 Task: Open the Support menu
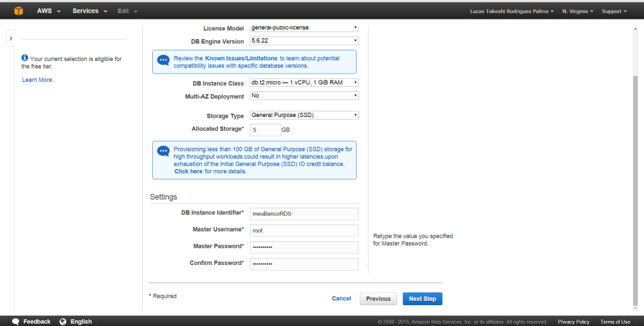click(x=614, y=11)
